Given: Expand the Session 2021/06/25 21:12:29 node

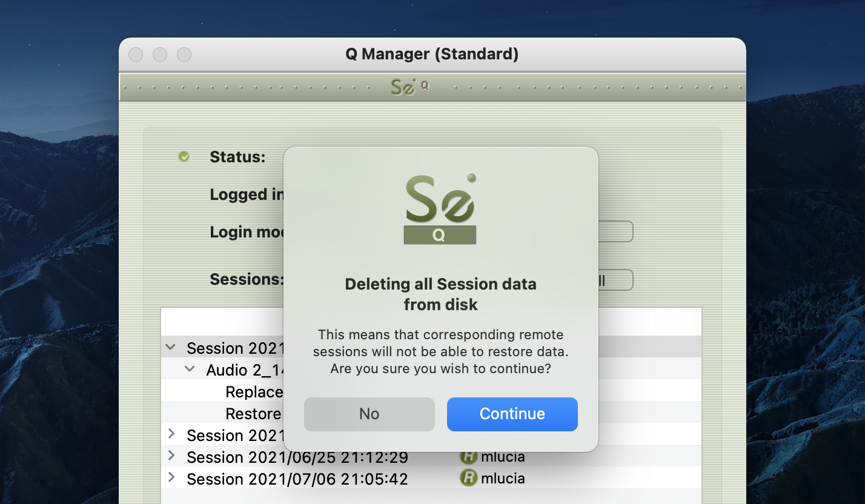Looking at the screenshot, I should [171, 456].
